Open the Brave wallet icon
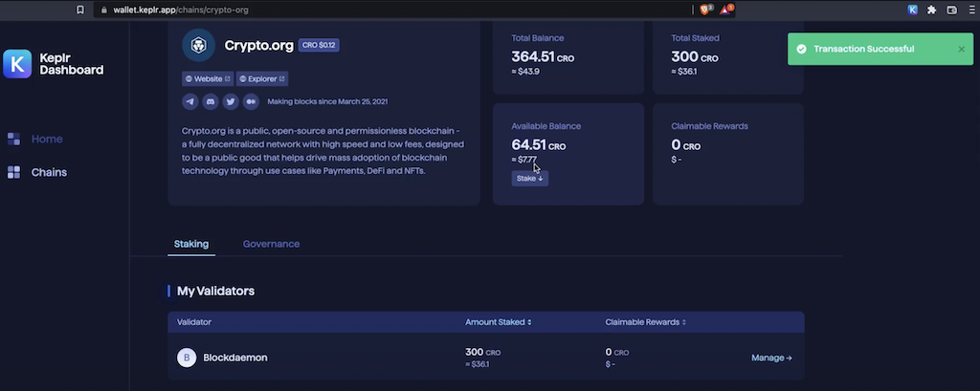 952,10
